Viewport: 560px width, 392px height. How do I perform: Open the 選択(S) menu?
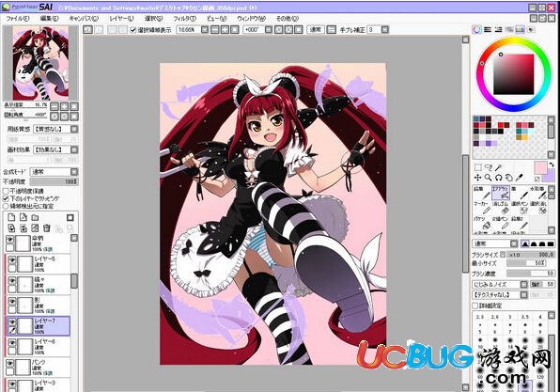[x=153, y=18]
